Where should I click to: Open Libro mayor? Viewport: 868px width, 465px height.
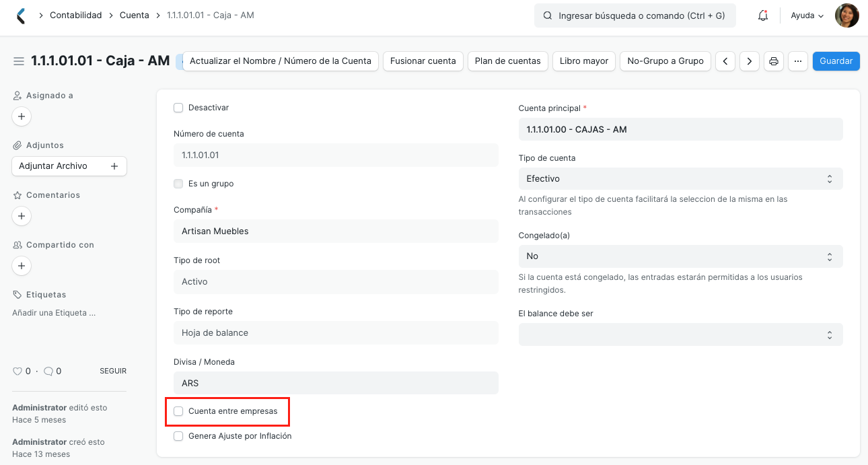584,61
